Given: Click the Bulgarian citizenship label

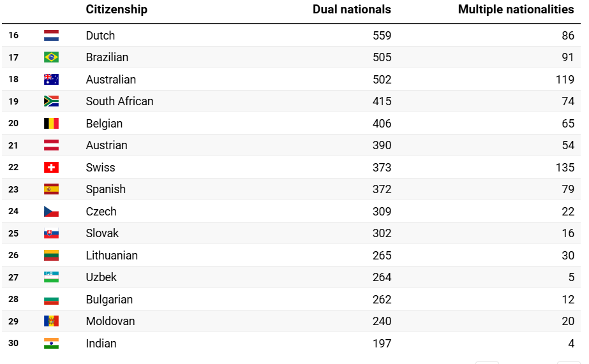Looking at the screenshot, I should point(109,300).
